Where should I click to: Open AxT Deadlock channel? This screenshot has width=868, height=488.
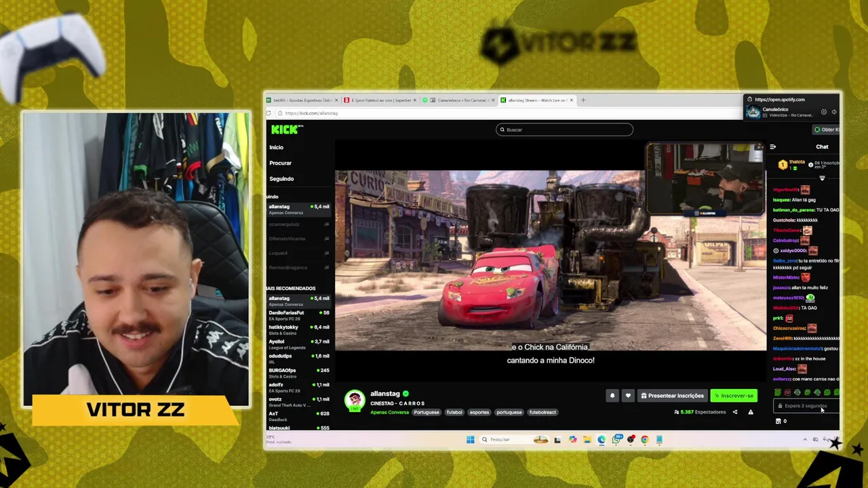(298, 415)
